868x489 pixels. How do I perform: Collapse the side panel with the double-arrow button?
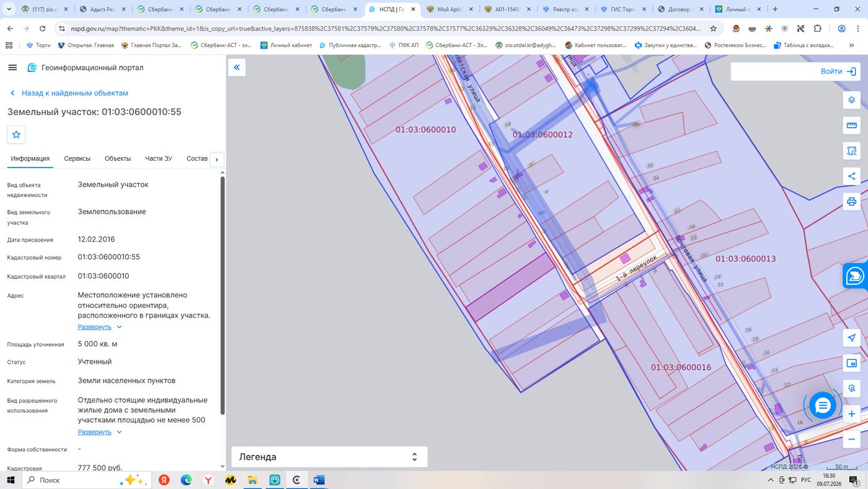coord(237,67)
